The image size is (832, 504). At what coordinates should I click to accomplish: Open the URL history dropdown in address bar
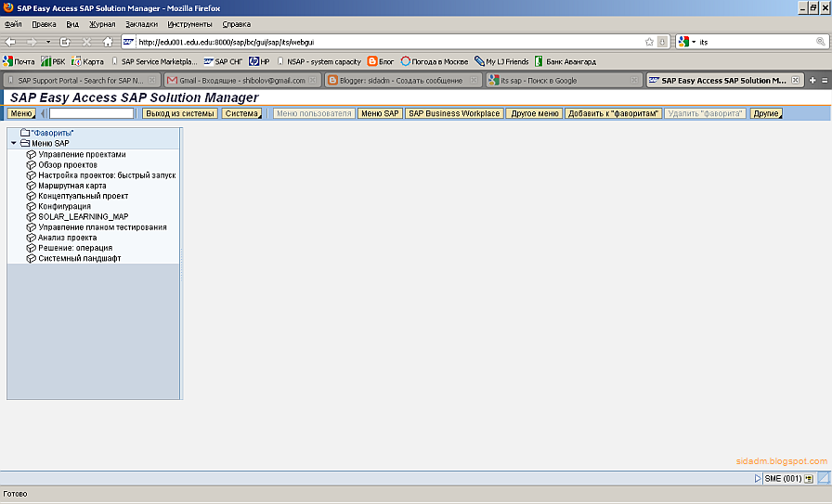(662, 42)
